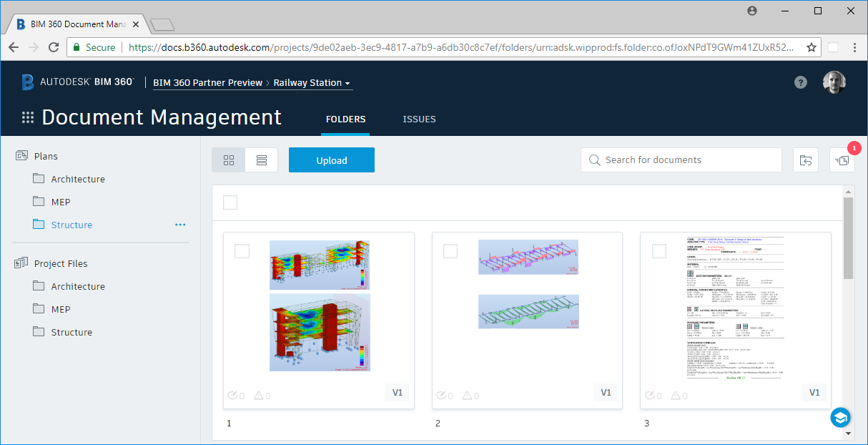The width and height of the screenshot is (868, 445).
Task: Open the Structure folder under Project Files
Action: point(71,332)
